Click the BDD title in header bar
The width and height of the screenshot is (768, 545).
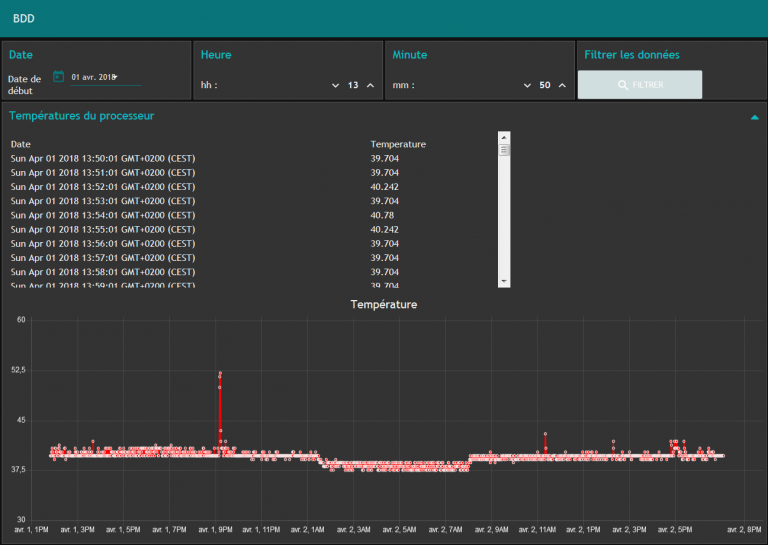24,18
